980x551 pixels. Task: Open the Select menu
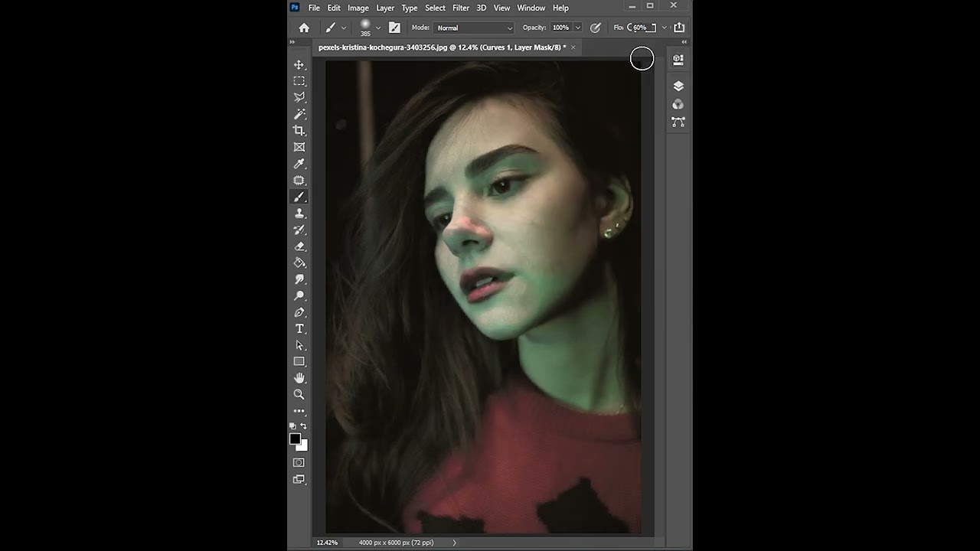pos(436,8)
